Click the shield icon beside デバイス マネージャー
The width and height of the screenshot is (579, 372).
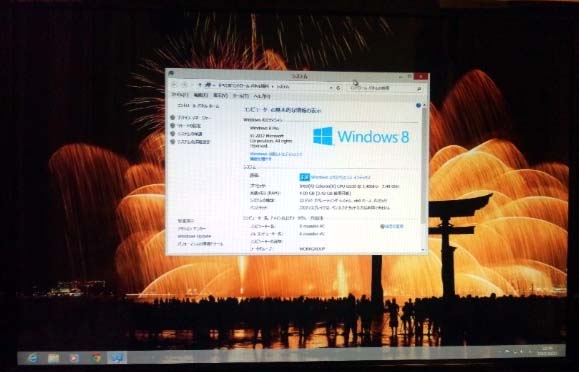click(x=172, y=117)
